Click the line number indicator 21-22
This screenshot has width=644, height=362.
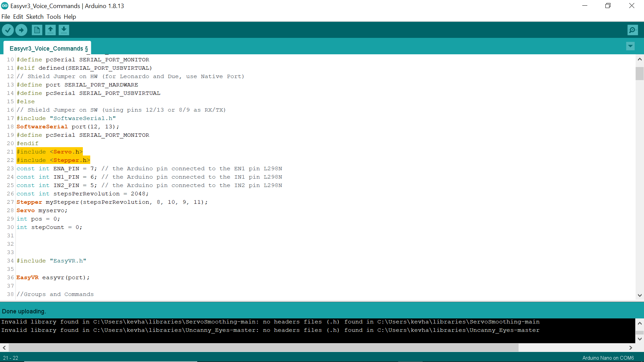point(11,358)
